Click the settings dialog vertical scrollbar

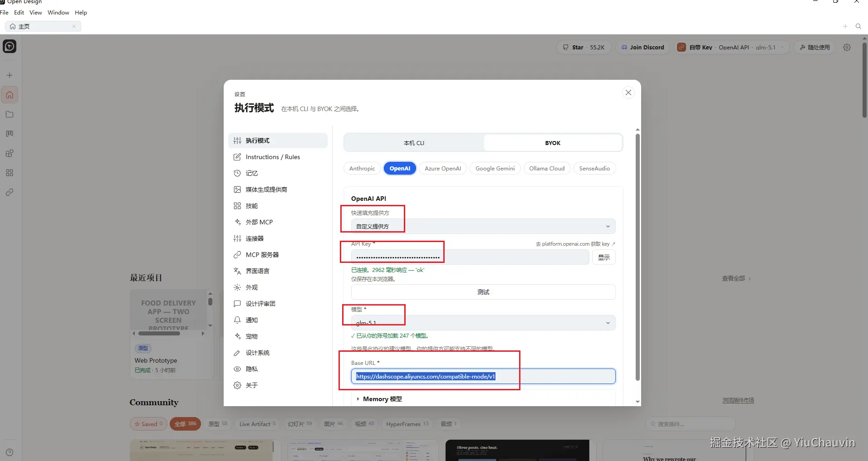pyautogui.click(x=638, y=257)
